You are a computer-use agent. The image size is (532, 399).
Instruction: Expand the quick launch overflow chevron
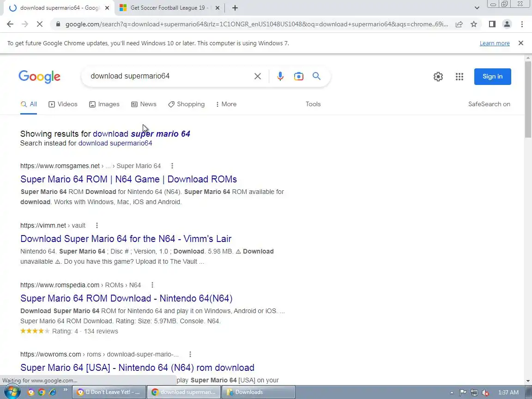(x=66, y=389)
